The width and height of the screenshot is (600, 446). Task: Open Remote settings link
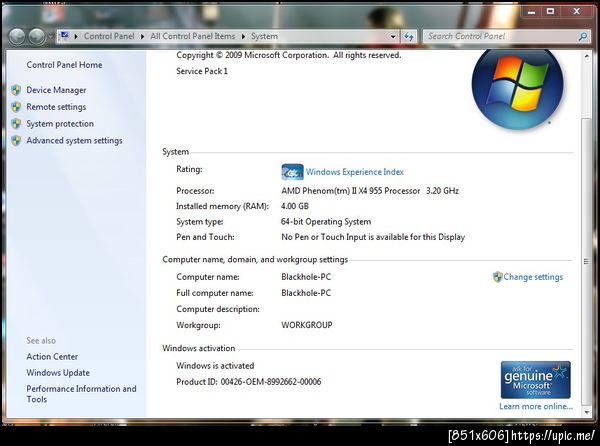56,107
